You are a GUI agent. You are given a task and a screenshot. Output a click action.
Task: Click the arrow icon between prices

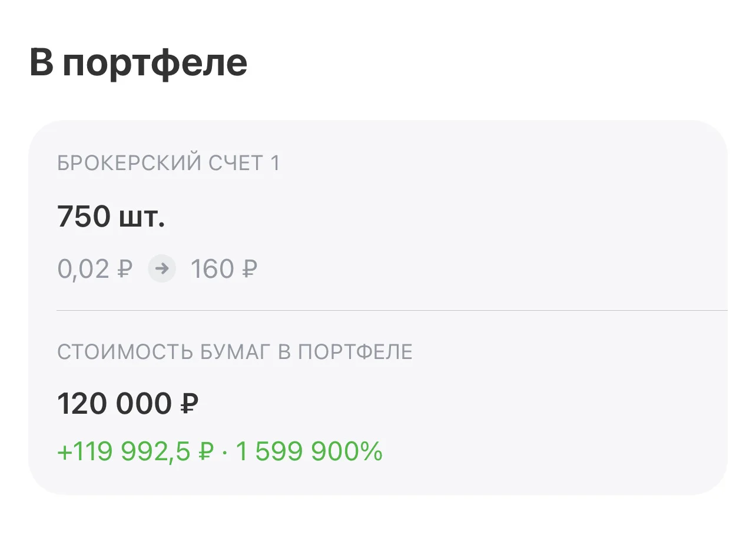coord(162,269)
